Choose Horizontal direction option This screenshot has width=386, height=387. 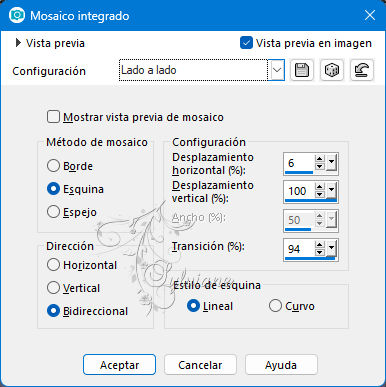pos(53,265)
